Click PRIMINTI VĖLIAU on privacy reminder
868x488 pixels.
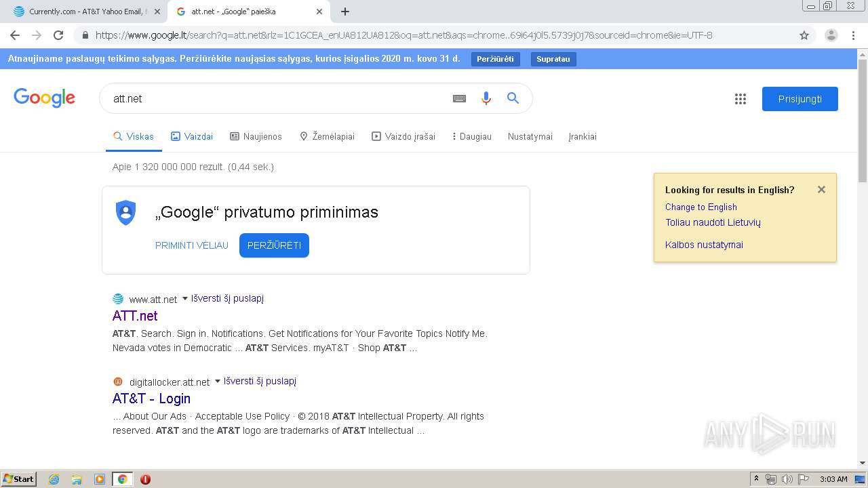[192, 245]
